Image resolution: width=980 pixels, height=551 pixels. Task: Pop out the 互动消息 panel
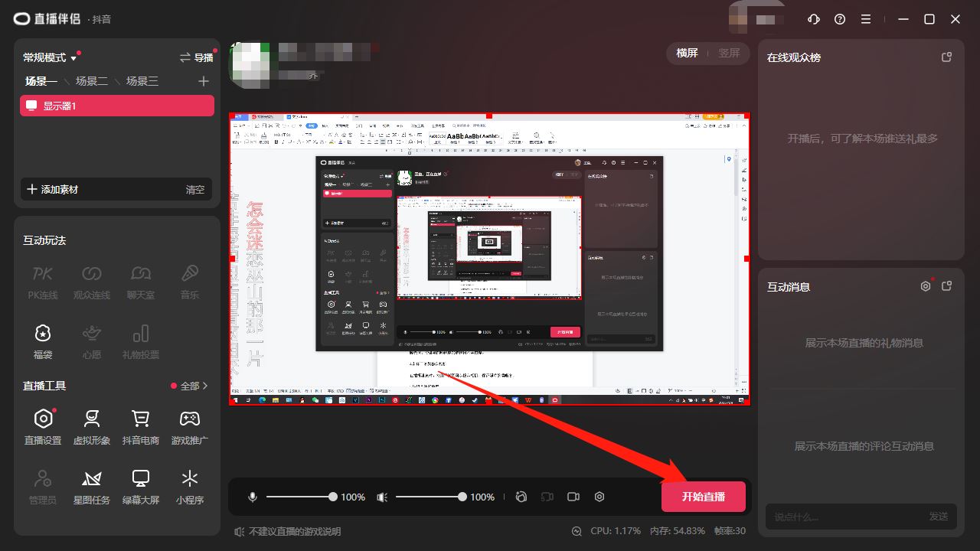pos(946,286)
